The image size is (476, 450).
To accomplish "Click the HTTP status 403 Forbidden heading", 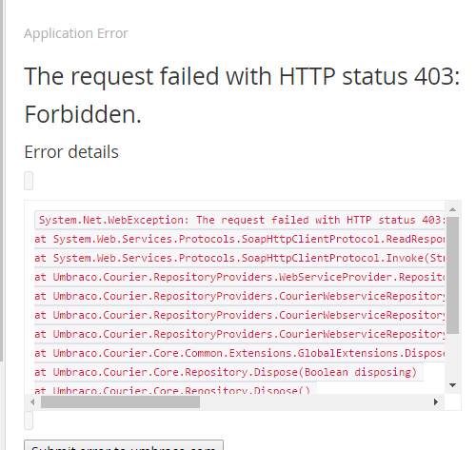I will pyautogui.click(x=242, y=95).
